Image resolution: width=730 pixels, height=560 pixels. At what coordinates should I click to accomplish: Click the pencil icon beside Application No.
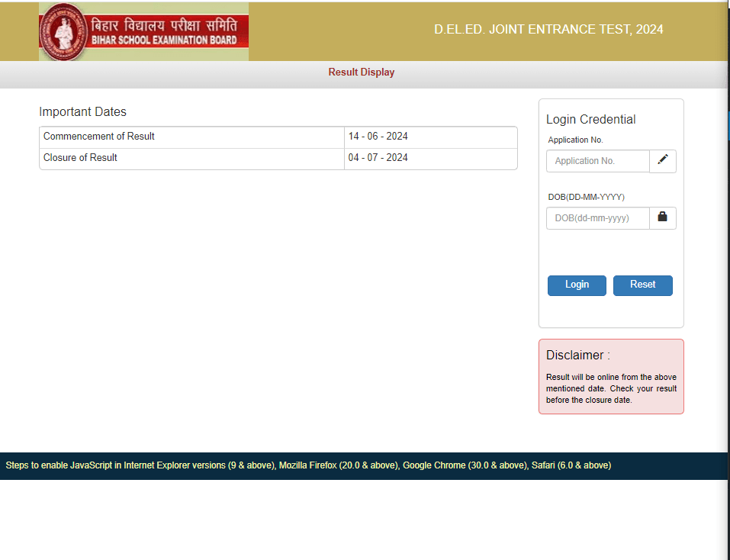(662, 160)
